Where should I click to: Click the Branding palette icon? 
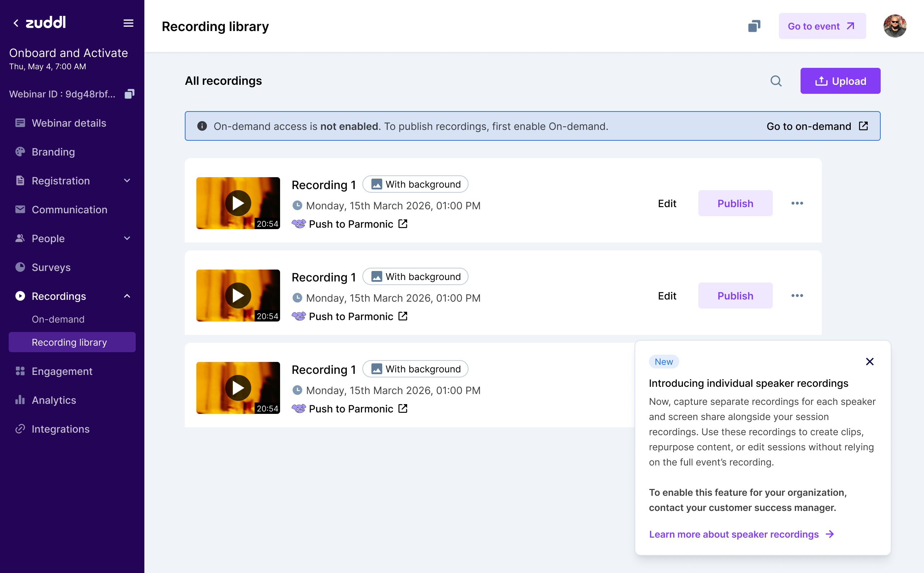pyautogui.click(x=20, y=152)
